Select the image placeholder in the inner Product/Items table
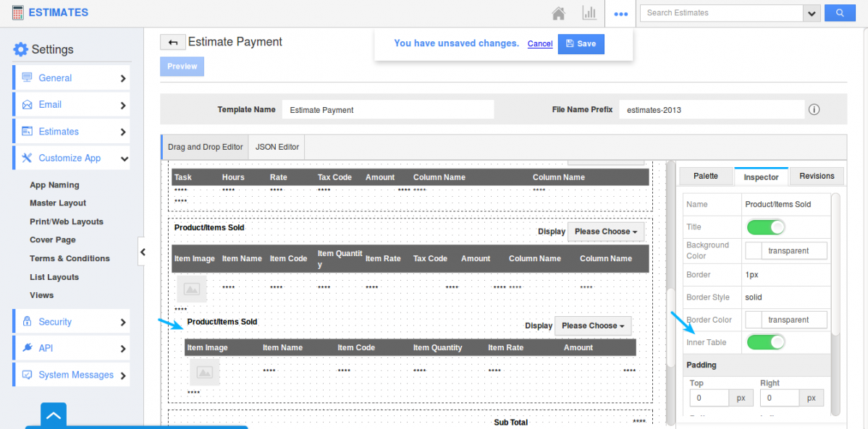Viewport: 868px width, 429px height. pos(205,371)
